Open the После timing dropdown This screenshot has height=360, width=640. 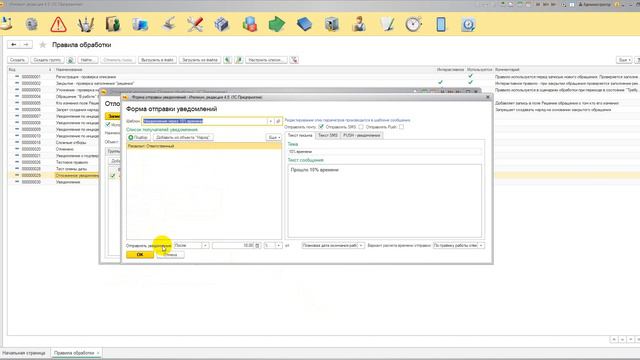click(x=205, y=245)
